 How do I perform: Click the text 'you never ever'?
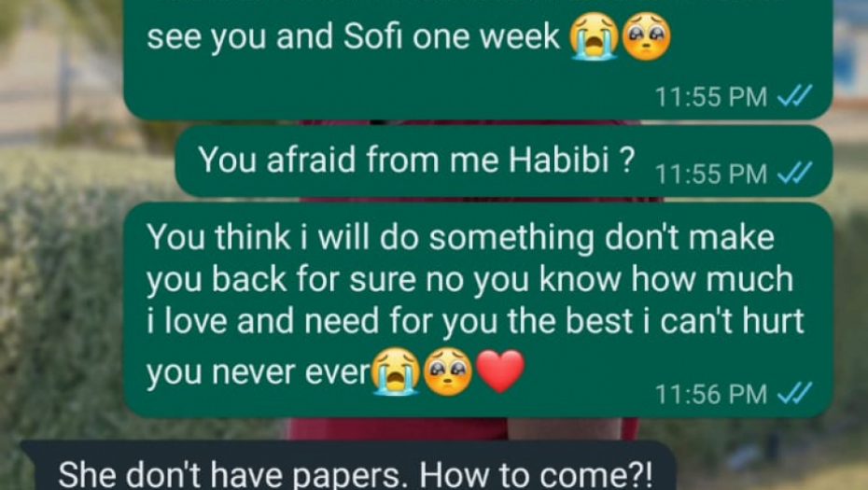(259, 373)
